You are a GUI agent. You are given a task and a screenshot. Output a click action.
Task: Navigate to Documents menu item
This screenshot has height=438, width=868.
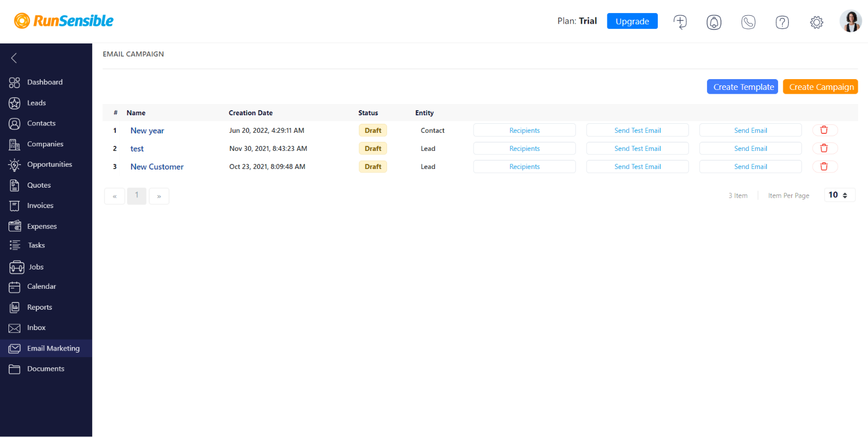46,369
